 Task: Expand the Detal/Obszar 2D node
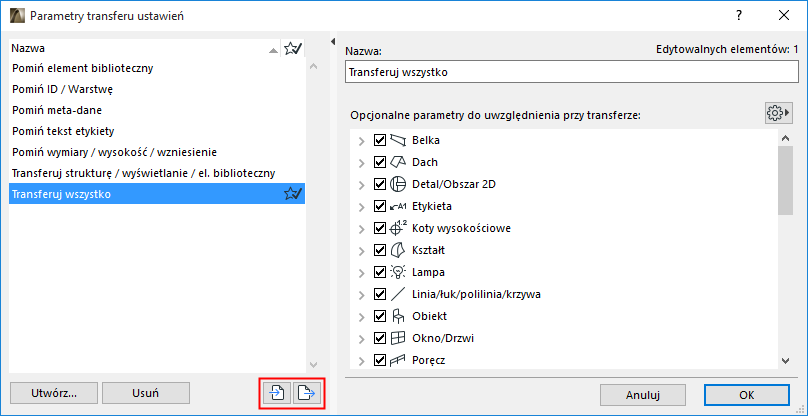click(361, 184)
